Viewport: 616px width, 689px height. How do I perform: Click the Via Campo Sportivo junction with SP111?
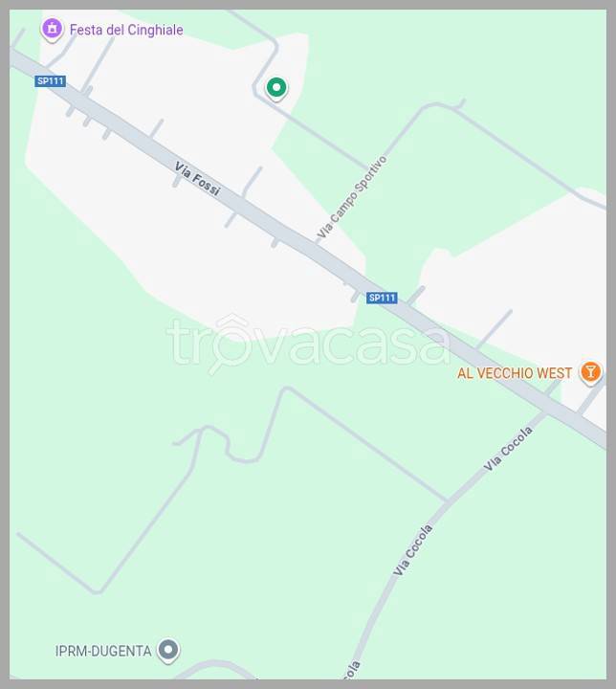click(319, 248)
